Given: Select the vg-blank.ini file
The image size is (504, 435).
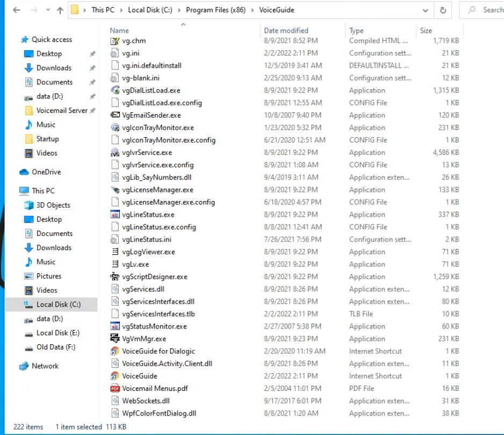Looking at the screenshot, I should (141, 78).
